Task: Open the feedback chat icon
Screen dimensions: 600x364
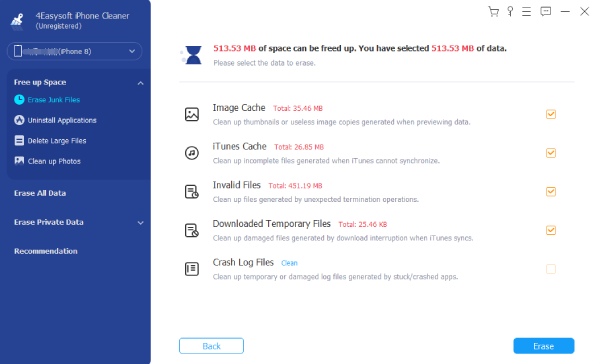Action: click(x=546, y=11)
